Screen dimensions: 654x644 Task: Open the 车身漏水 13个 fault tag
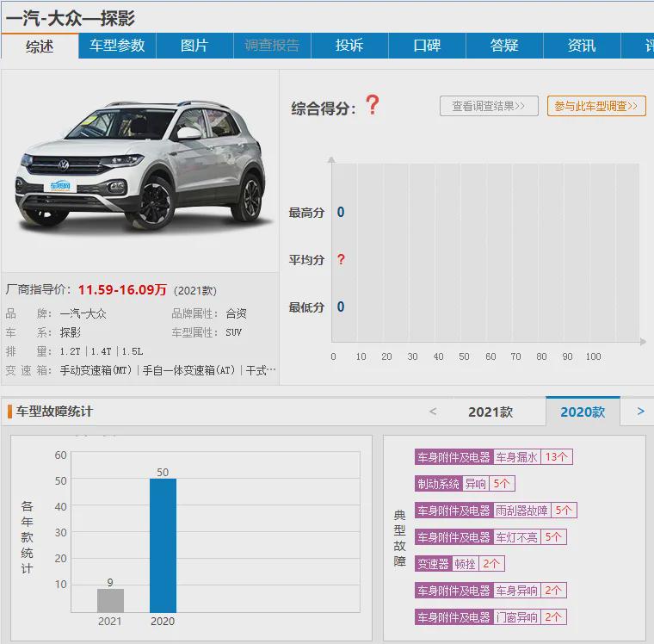tap(493, 457)
